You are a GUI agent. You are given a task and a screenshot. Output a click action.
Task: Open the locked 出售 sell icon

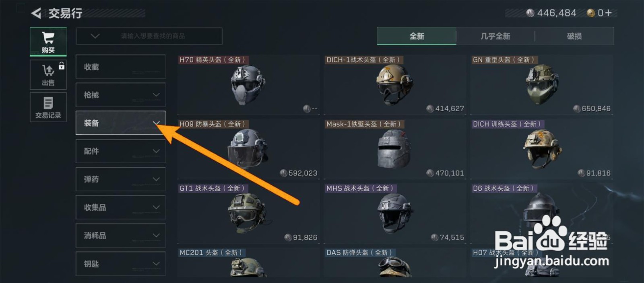[48, 75]
